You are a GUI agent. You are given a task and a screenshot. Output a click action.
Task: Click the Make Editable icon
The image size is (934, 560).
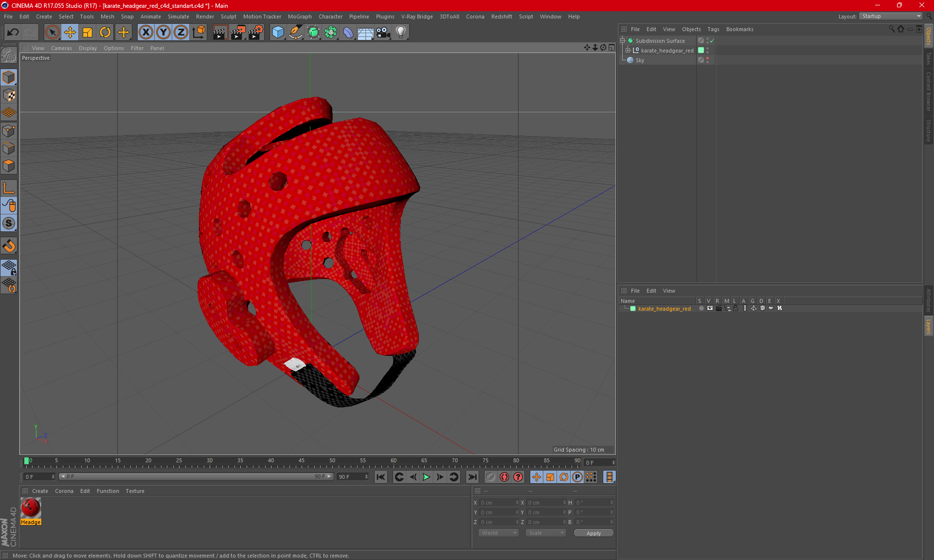point(9,55)
